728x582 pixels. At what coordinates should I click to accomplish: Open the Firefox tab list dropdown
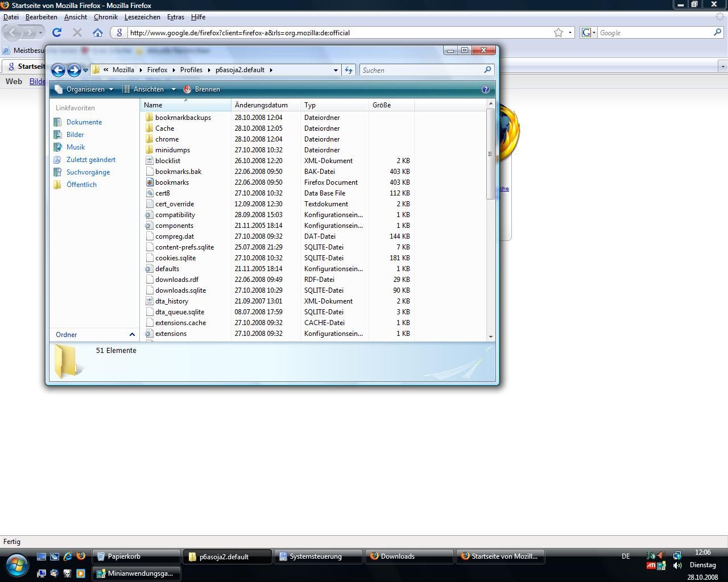(x=723, y=66)
